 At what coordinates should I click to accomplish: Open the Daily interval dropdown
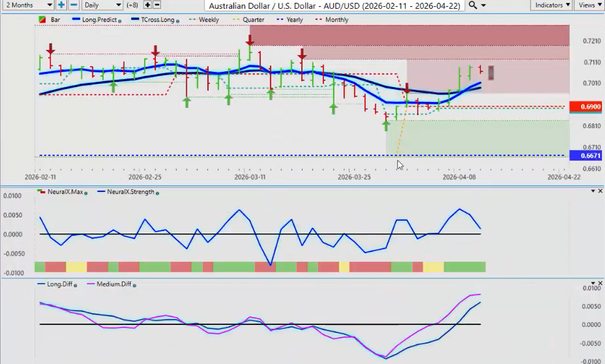(101, 5)
